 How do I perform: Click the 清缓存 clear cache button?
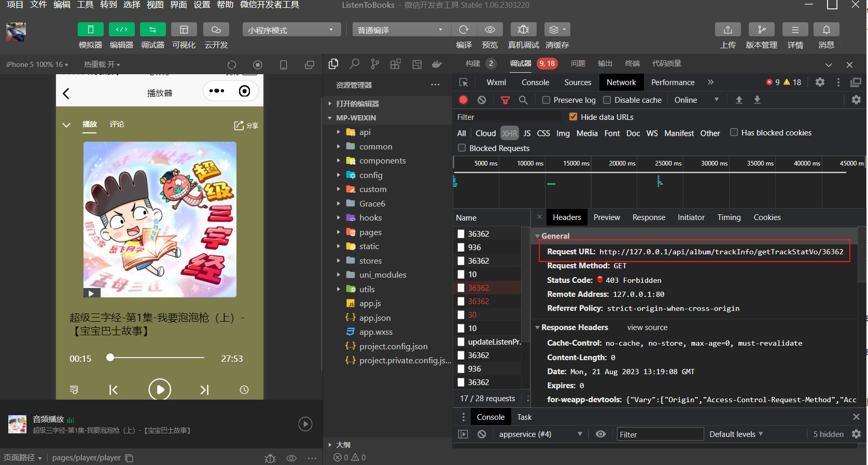[x=557, y=30]
